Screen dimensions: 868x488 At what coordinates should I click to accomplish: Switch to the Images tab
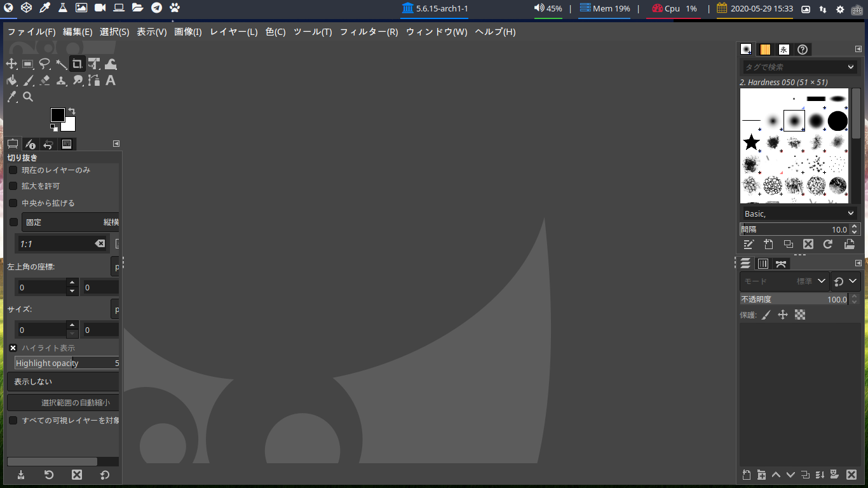pyautogui.click(x=67, y=144)
